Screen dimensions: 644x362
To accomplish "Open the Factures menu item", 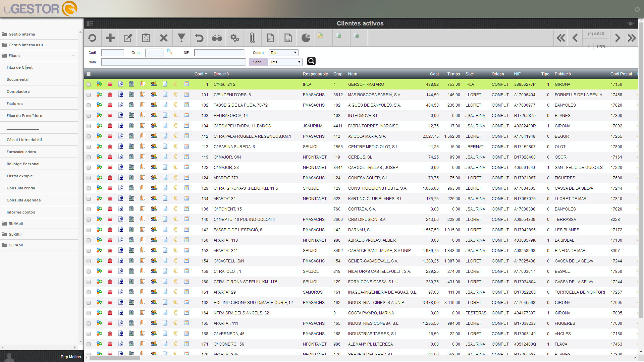I will (15, 104).
